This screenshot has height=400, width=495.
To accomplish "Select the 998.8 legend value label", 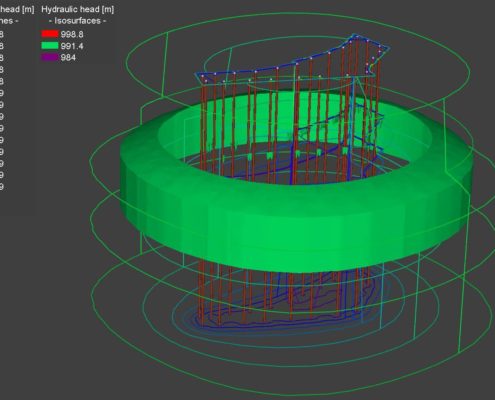I will click(x=72, y=34).
